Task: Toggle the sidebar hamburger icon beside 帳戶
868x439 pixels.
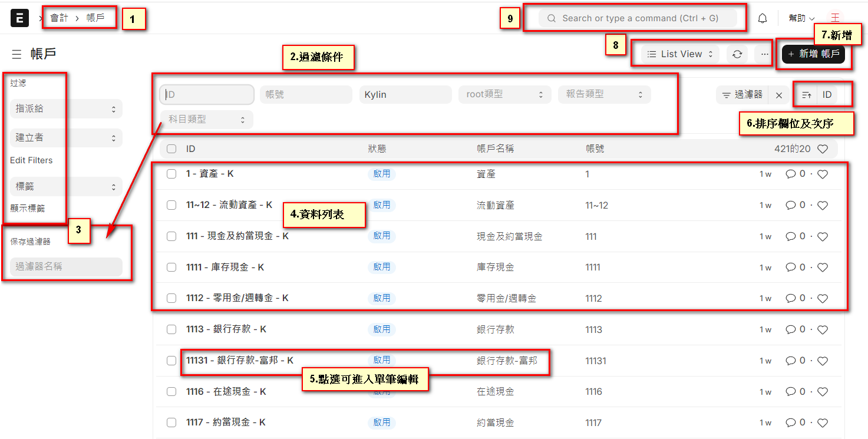Action: [x=16, y=54]
